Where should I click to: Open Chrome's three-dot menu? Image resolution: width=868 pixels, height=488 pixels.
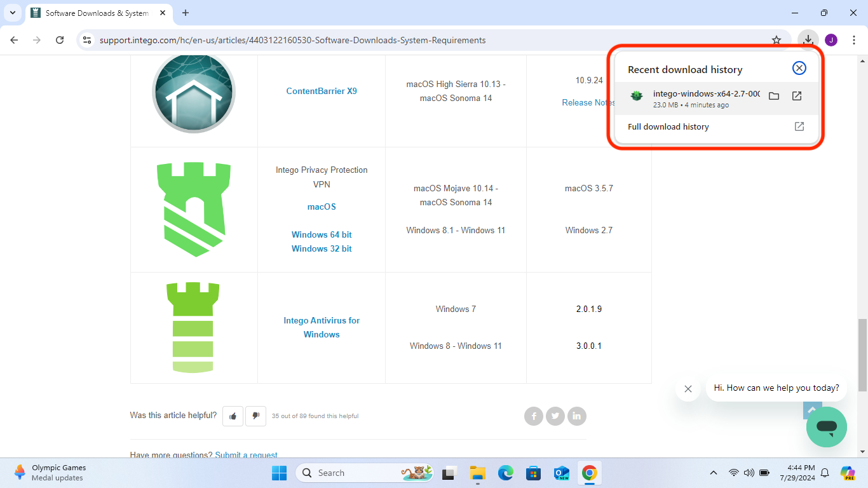(854, 40)
